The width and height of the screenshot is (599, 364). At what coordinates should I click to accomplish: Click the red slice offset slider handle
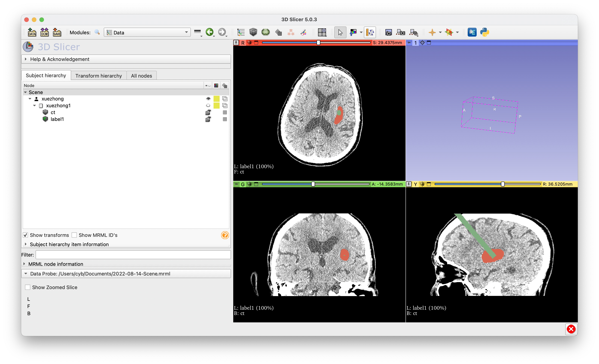(x=318, y=43)
